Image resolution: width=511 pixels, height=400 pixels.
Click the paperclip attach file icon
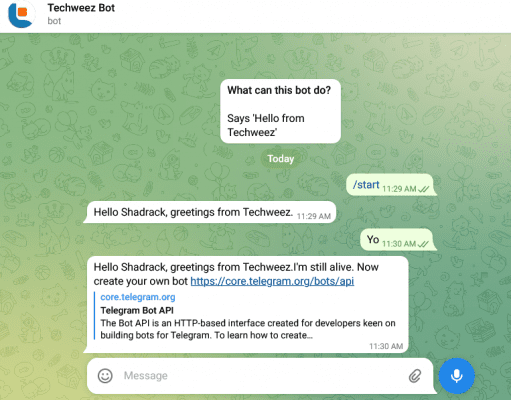(415, 376)
